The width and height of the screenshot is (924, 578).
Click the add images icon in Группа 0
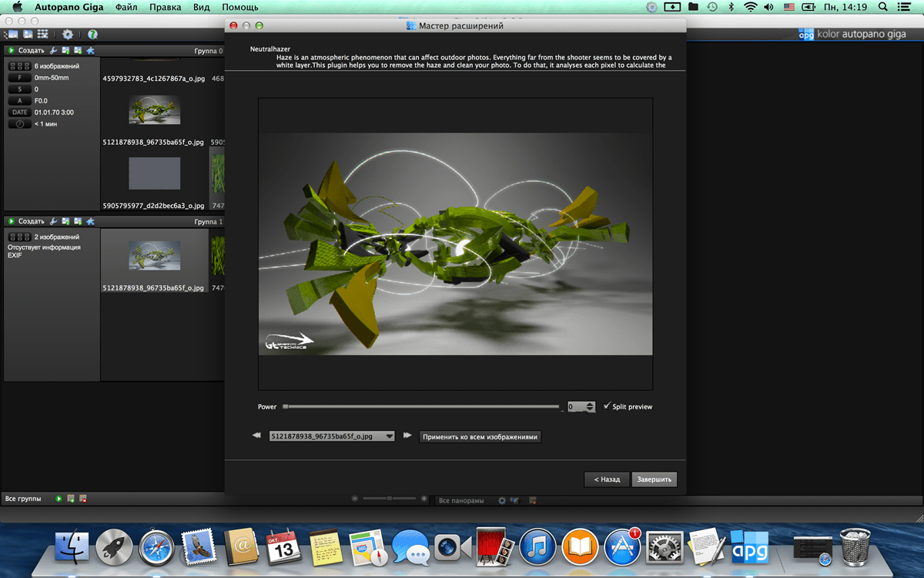point(78,51)
